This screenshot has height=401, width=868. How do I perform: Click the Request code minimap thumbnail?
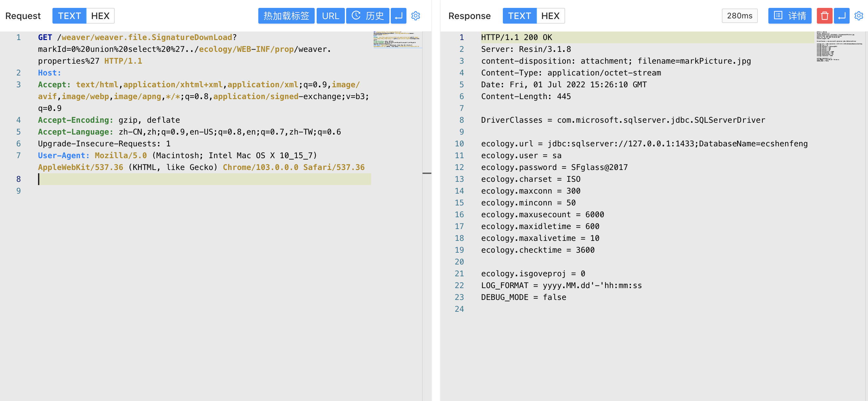(x=397, y=40)
